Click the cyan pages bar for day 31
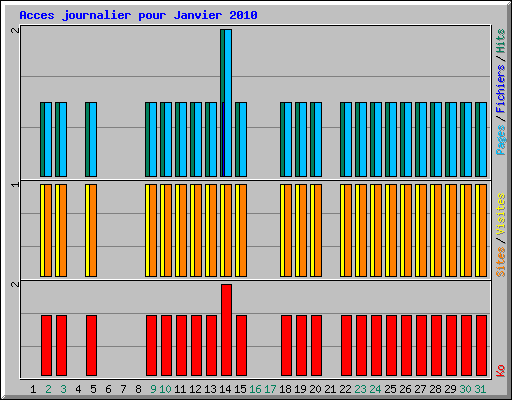The width and height of the screenshot is (512, 400). click(483, 139)
